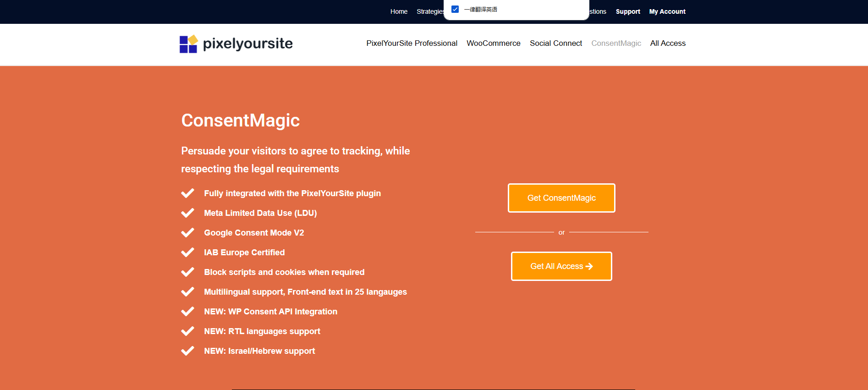The height and width of the screenshot is (390, 868).
Task: Click the checkmark beside IAB Europe Certified
Action: click(187, 253)
